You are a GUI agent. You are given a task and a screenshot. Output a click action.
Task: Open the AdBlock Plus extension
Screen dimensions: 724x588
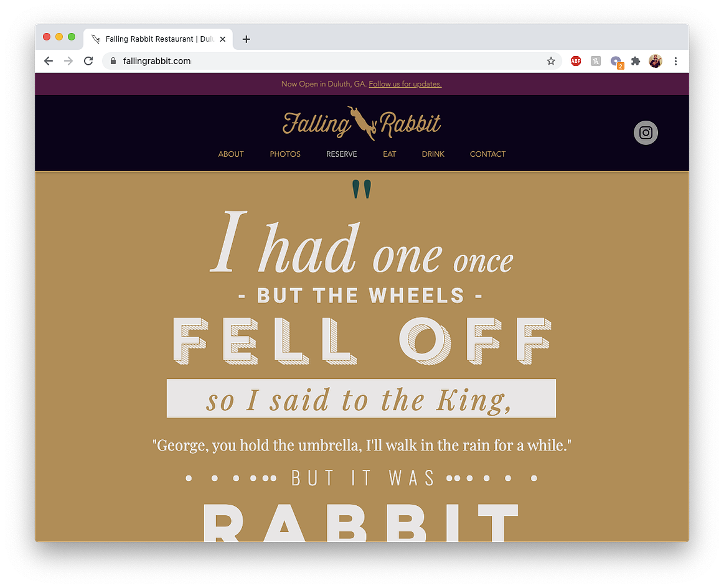tap(576, 61)
